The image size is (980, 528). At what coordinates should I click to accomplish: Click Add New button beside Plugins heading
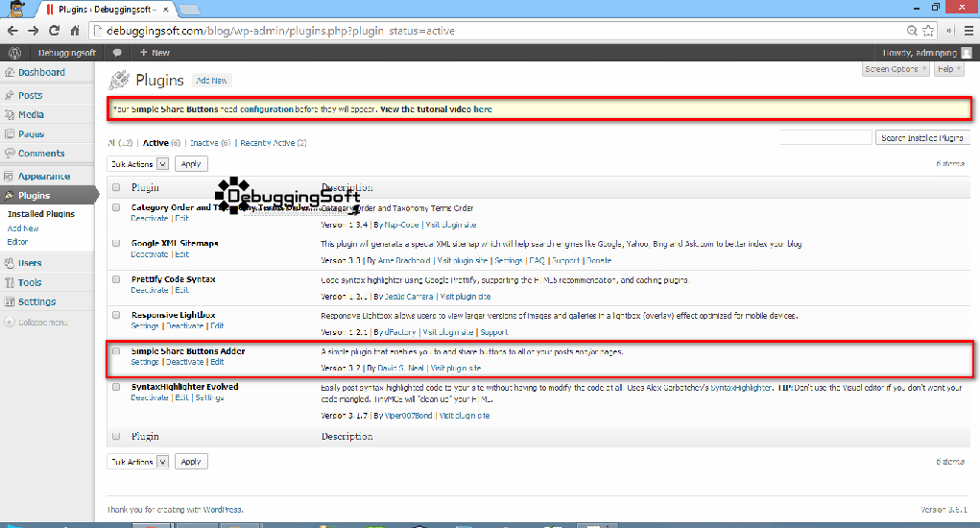[x=211, y=81]
